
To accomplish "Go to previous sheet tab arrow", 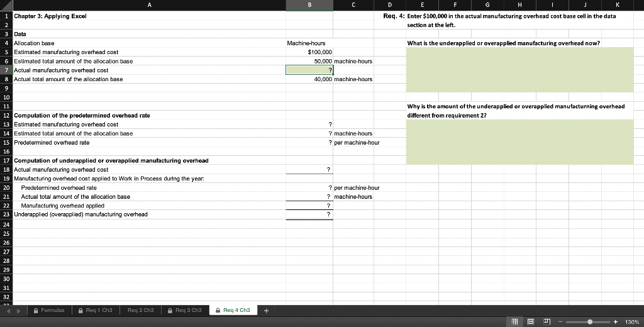I will point(9,311).
